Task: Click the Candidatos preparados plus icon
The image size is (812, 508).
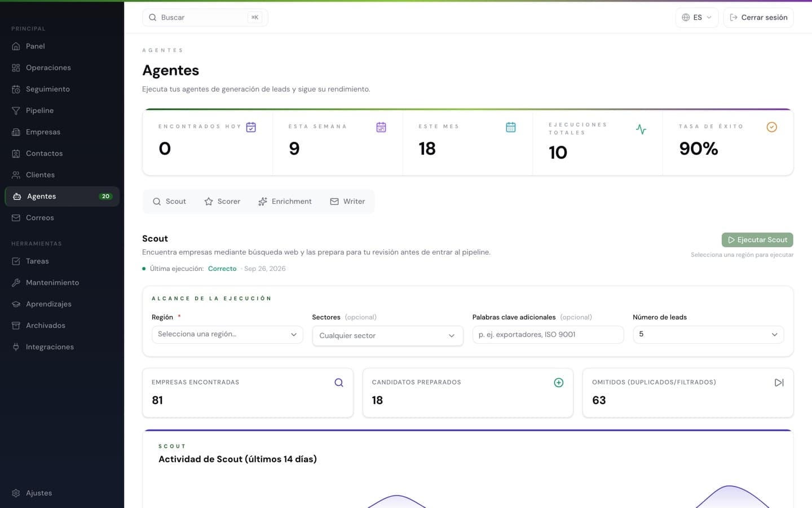Action: point(559,383)
